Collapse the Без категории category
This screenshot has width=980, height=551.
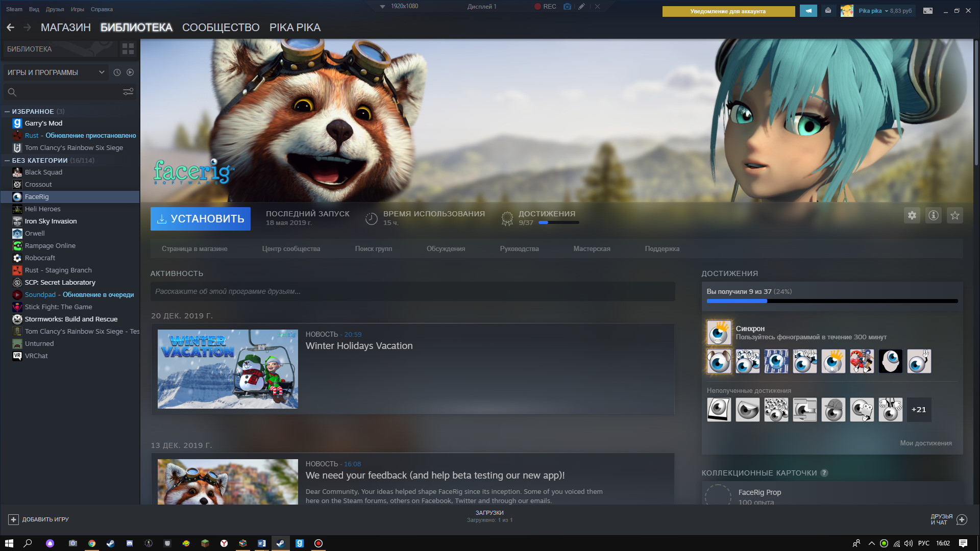[x=7, y=160]
